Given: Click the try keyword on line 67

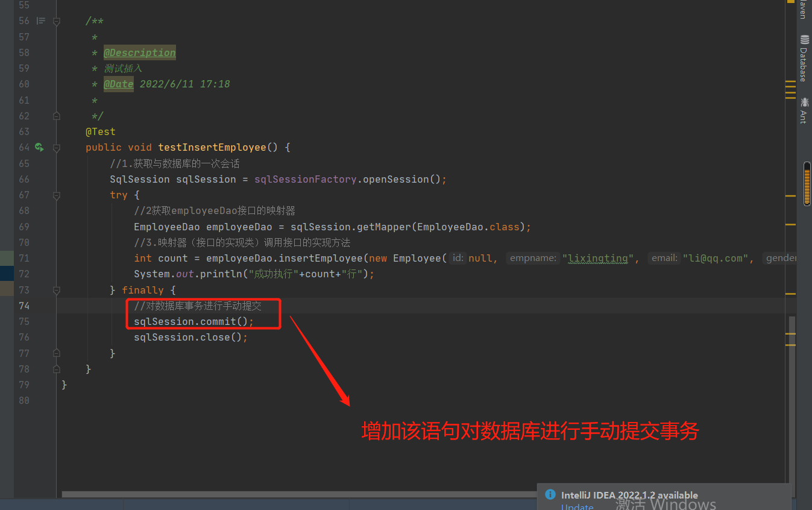Looking at the screenshot, I should click(x=119, y=195).
